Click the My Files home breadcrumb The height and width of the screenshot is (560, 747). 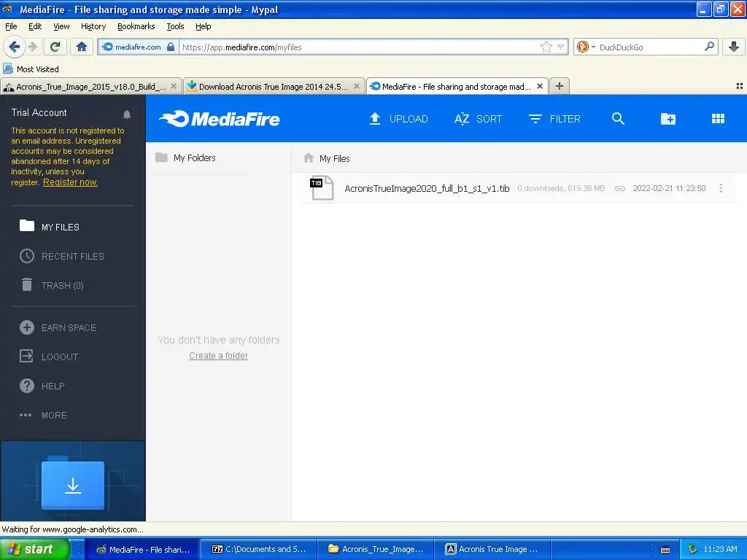pos(326,158)
